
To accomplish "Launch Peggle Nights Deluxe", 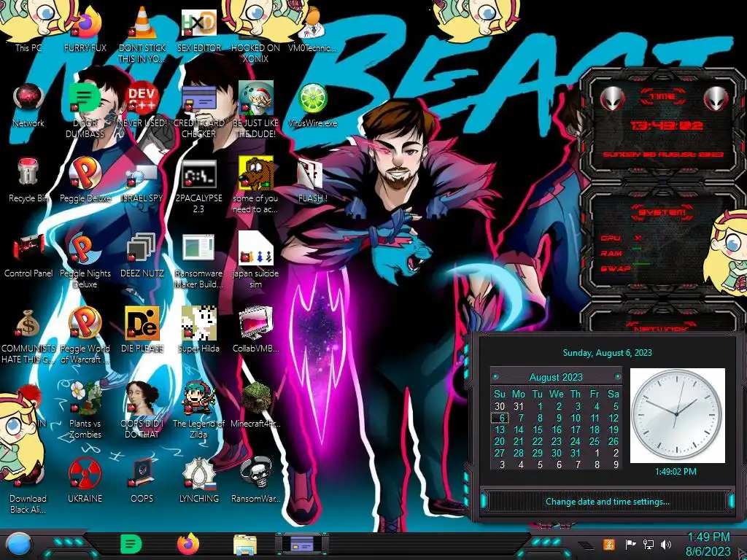I will tap(85, 261).
